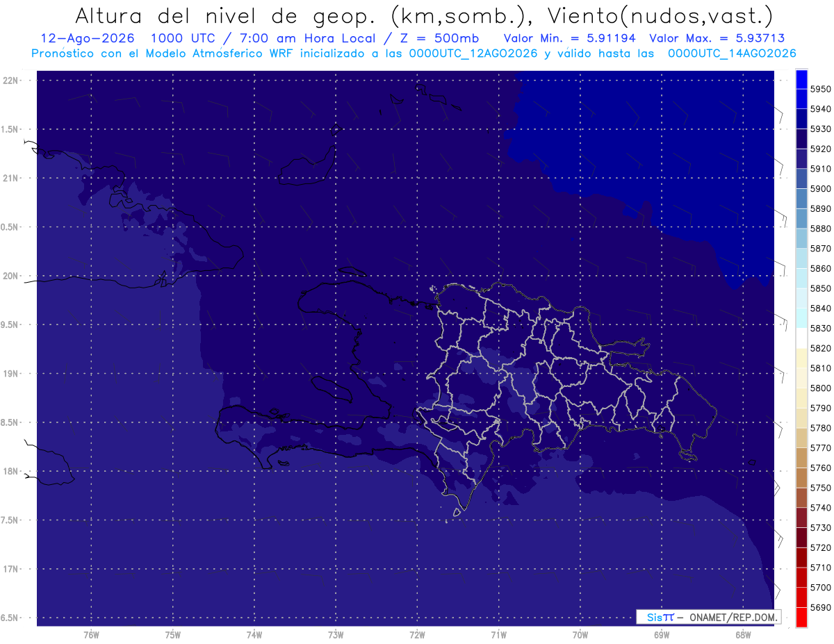
Task: Click the '5730' colorbar value
Action: point(821,528)
